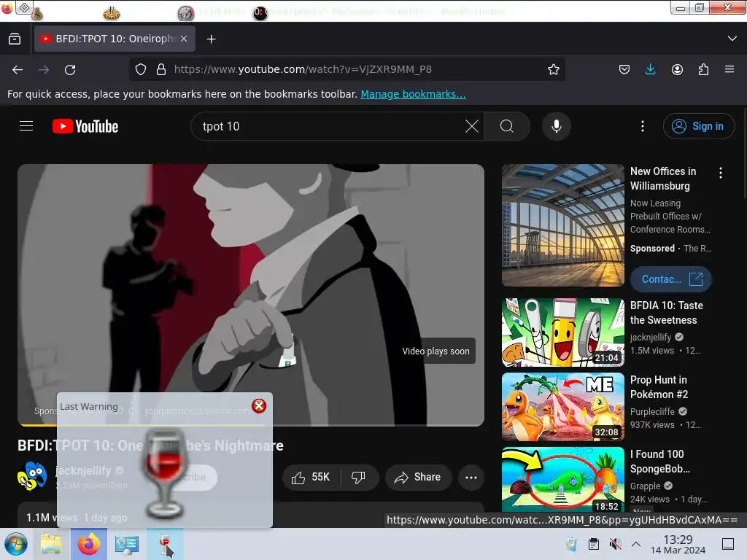
Task: Reload the current YouTube page
Action: click(x=70, y=69)
